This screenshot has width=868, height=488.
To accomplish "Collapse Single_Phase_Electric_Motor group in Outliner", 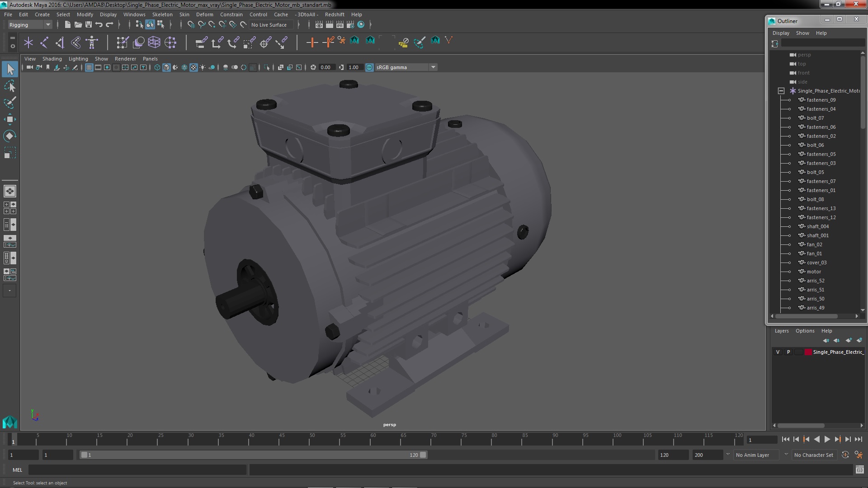I will tap(781, 91).
